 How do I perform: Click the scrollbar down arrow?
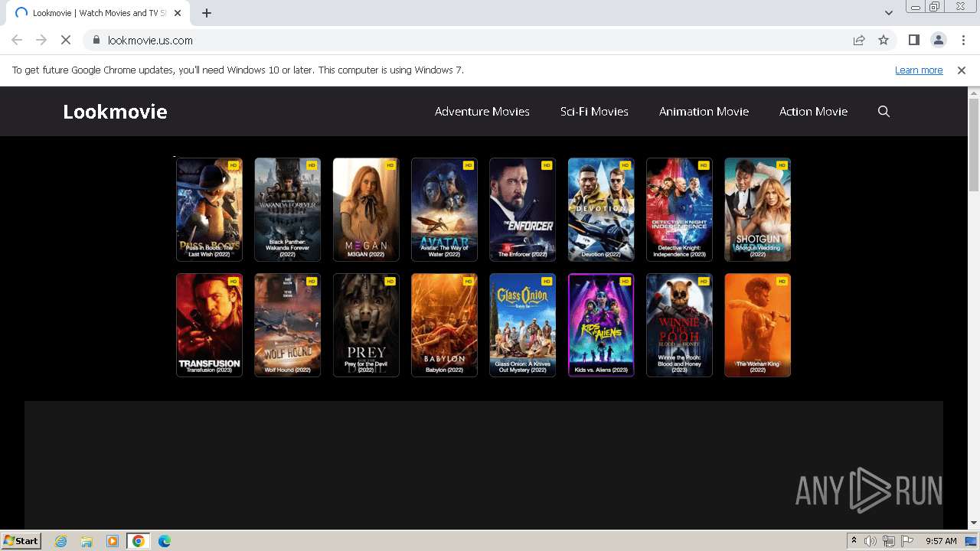(974, 523)
